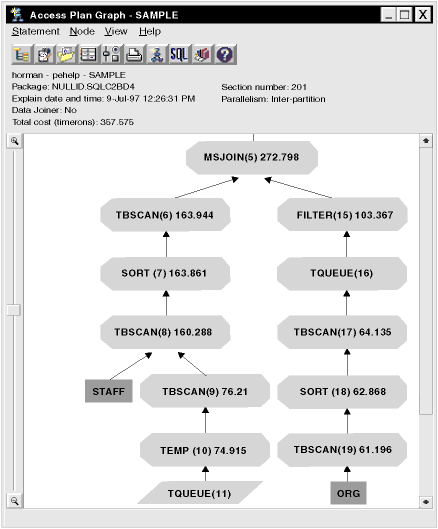Open the slider settings toolbar icon

[112, 54]
